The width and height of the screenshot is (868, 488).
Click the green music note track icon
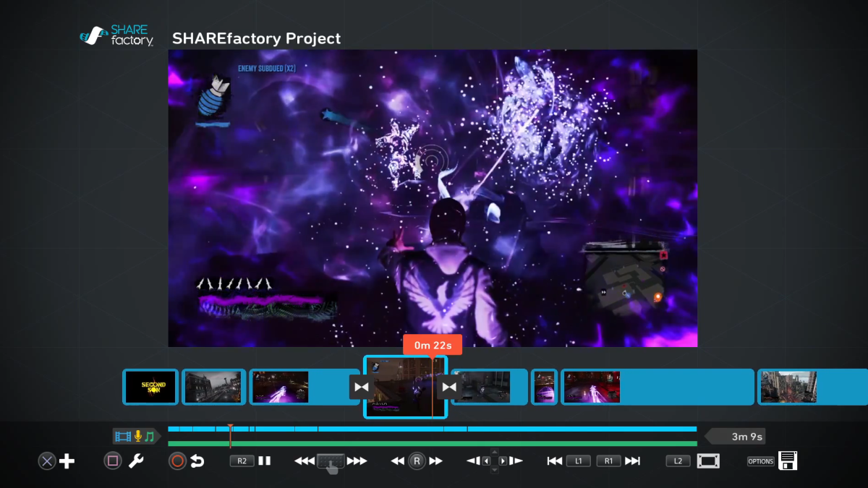coord(149,437)
